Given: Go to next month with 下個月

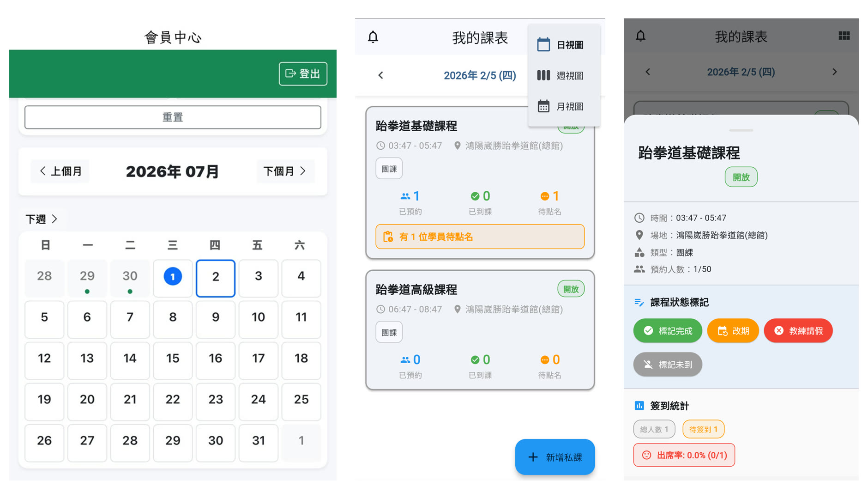Looking at the screenshot, I should coord(285,171).
